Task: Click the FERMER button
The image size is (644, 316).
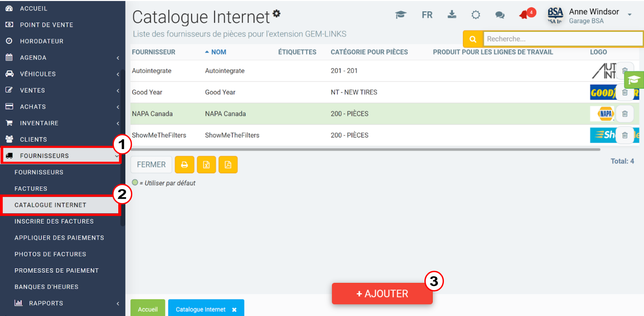Action: point(151,165)
